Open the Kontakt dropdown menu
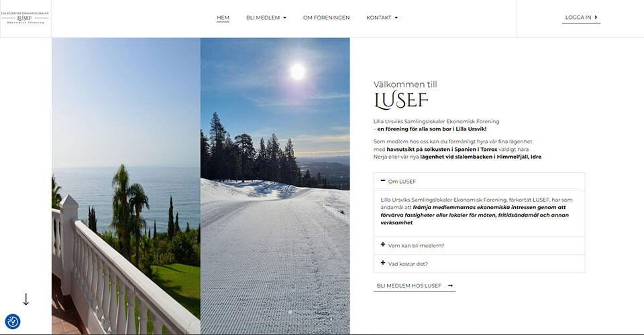Screen dimensions: 644x335 pos(382,17)
